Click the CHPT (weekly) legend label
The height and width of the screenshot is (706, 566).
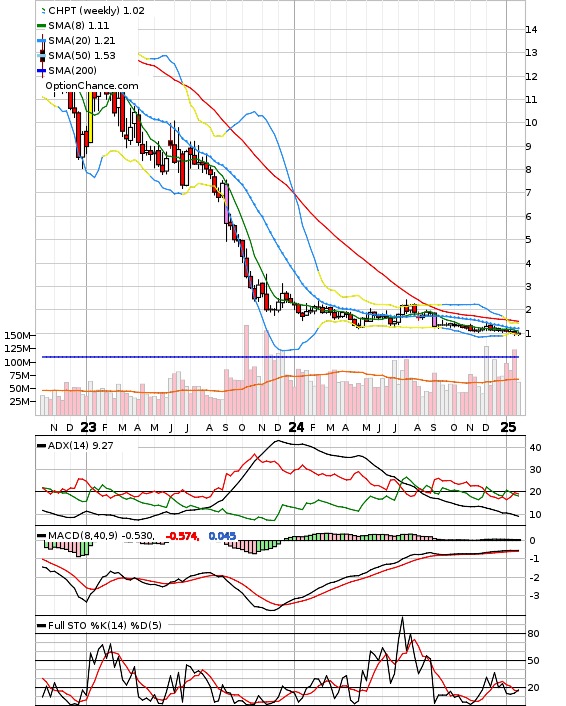84,10
